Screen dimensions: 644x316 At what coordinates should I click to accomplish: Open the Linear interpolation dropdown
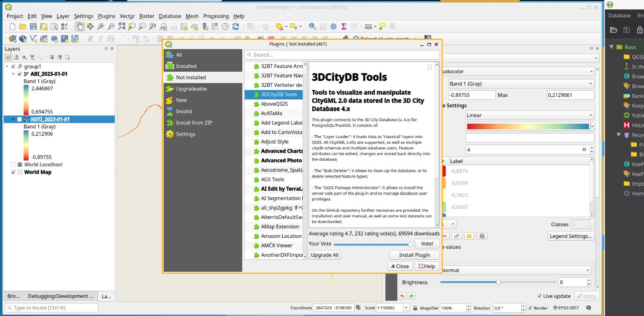coord(530,115)
